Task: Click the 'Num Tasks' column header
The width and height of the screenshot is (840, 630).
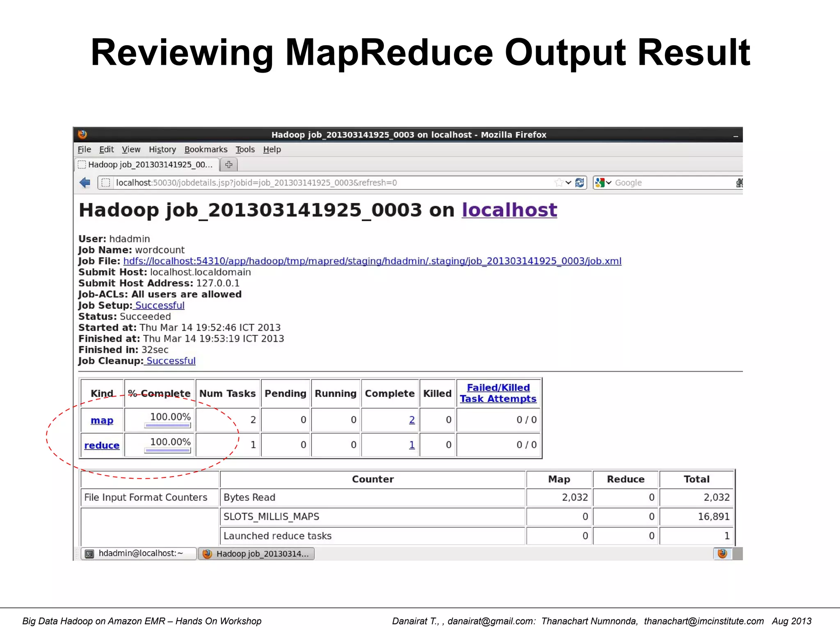Action: pos(228,393)
